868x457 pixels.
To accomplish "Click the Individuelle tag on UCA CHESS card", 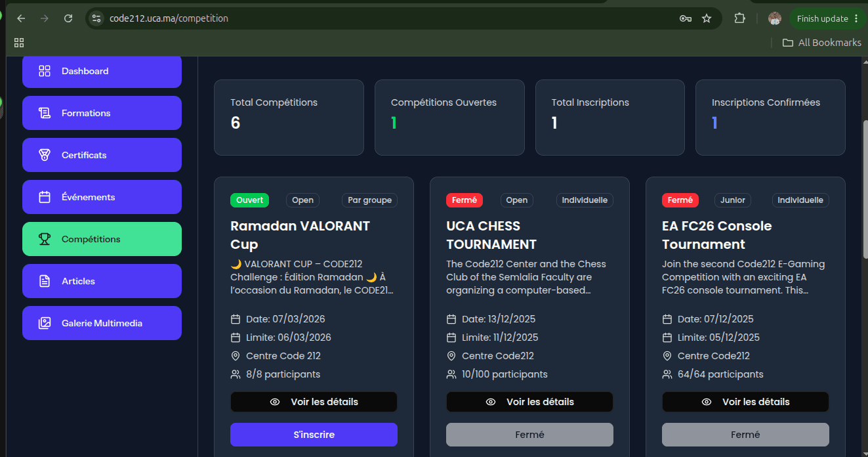I will [x=585, y=200].
